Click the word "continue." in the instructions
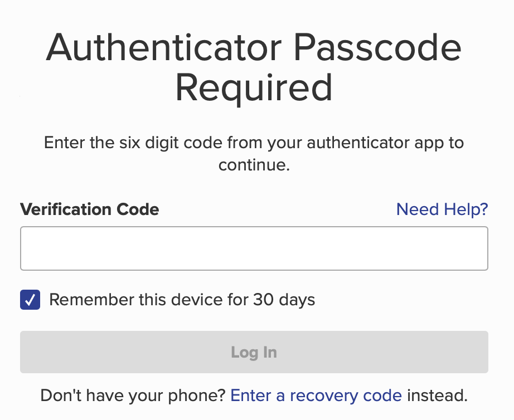514x420 pixels. click(254, 165)
